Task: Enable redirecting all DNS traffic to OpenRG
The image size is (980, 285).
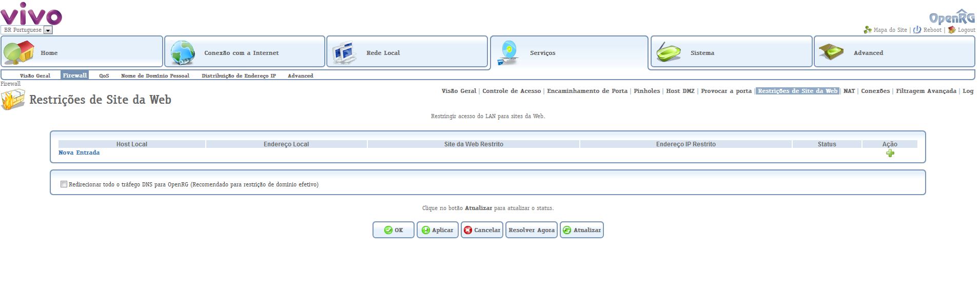Action: pos(64,184)
